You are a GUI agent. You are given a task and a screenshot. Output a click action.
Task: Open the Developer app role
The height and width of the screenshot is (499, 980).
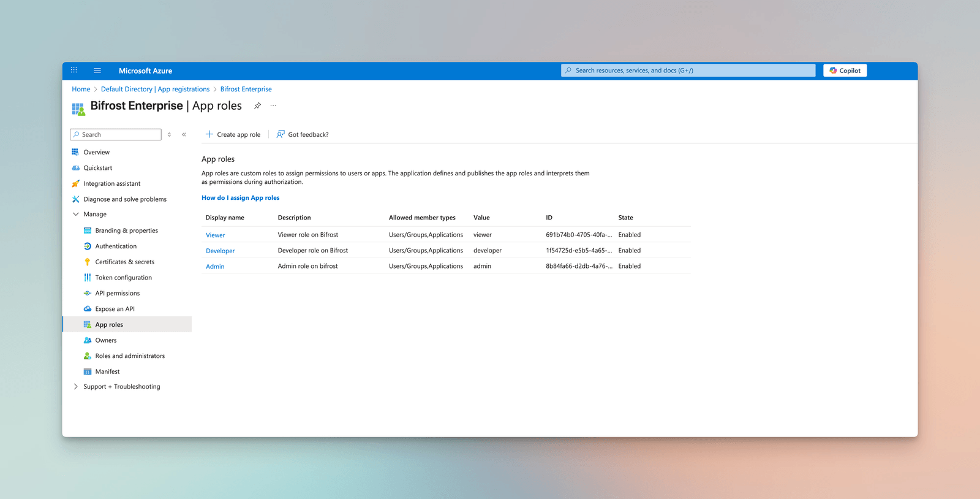tap(220, 251)
